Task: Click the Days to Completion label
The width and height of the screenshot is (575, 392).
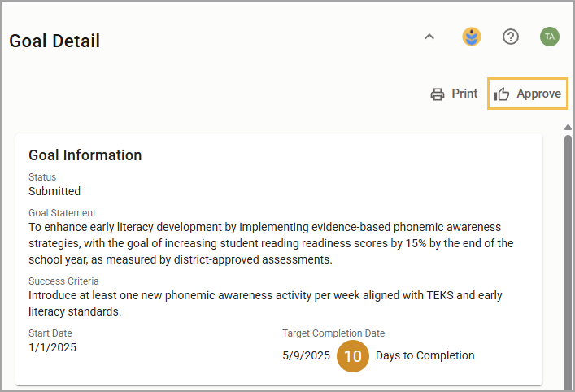Action: point(425,355)
